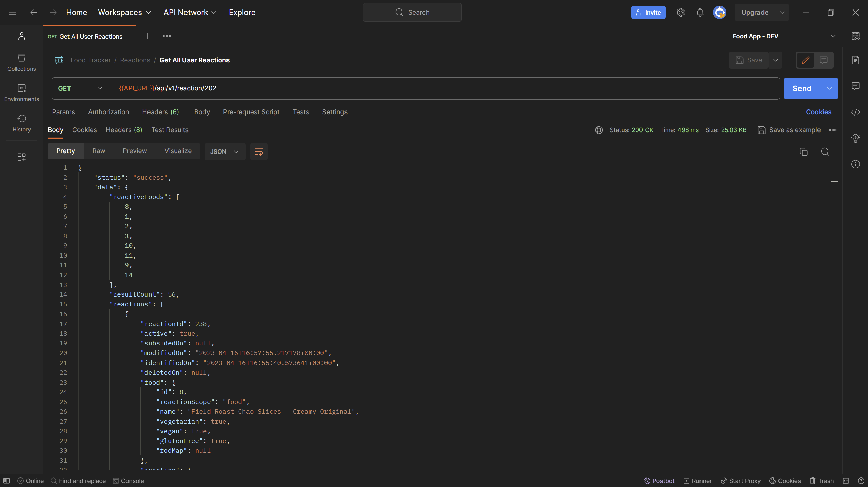Image resolution: width=868 pixels, height=488 pixels.
Task: Open request info icon
Action: click(x=855, y=164)
